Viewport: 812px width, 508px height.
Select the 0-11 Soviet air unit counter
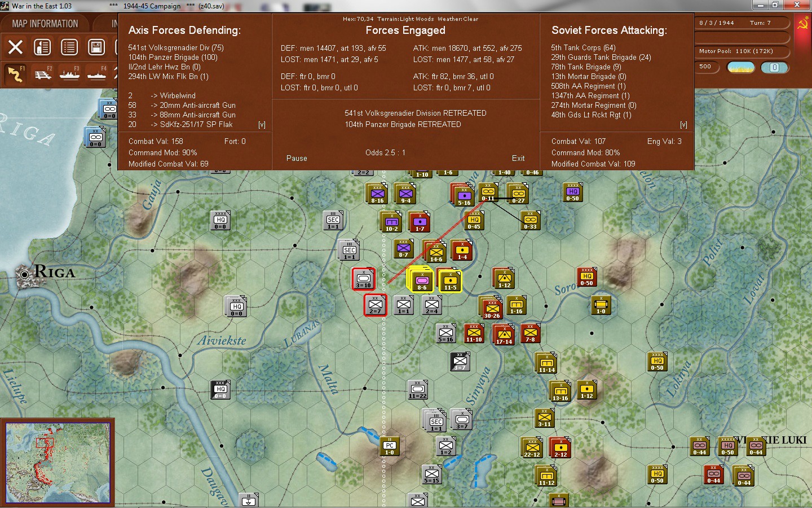coord(488,192)
